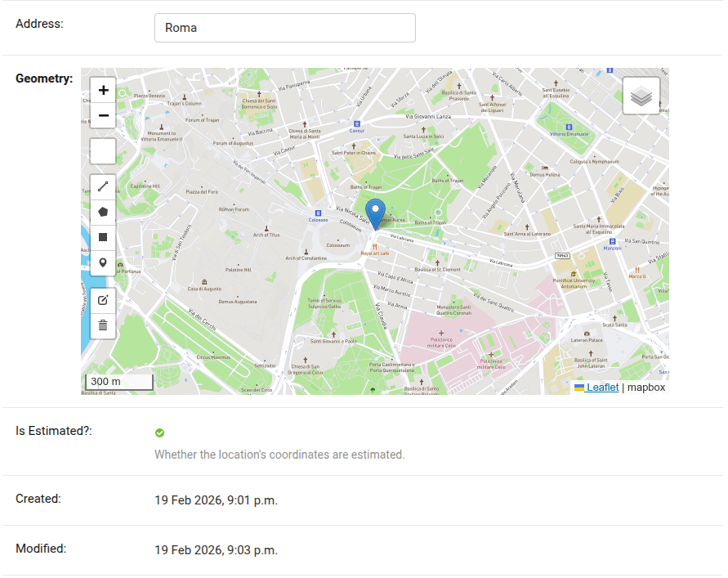Screen dimensions: 728x578
Task: Select the polygon drawing tool
Action: 102,212
